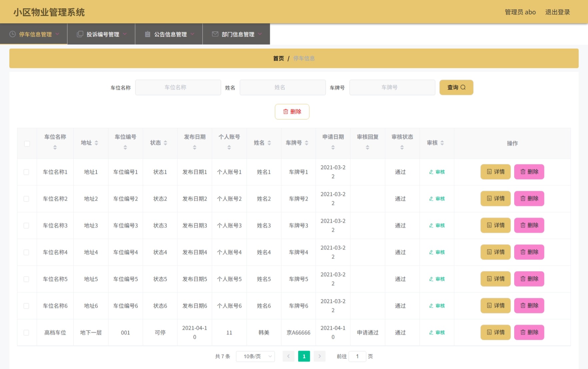Check the row checkbox for 车位名称2
588x369 pixels.
[x=26, y=199]
